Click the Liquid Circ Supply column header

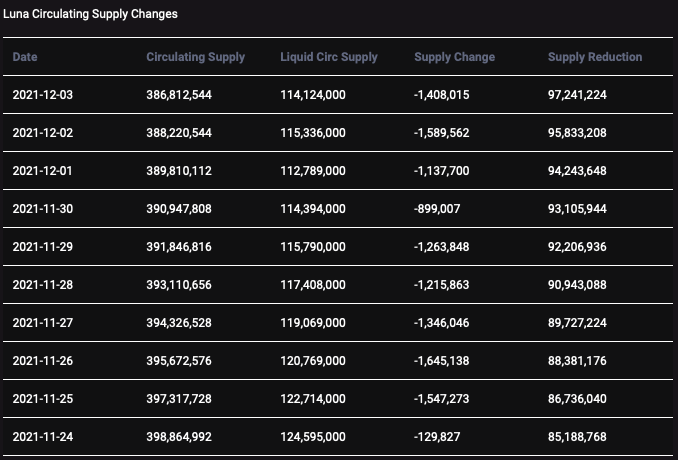click(x=329, y=57)
